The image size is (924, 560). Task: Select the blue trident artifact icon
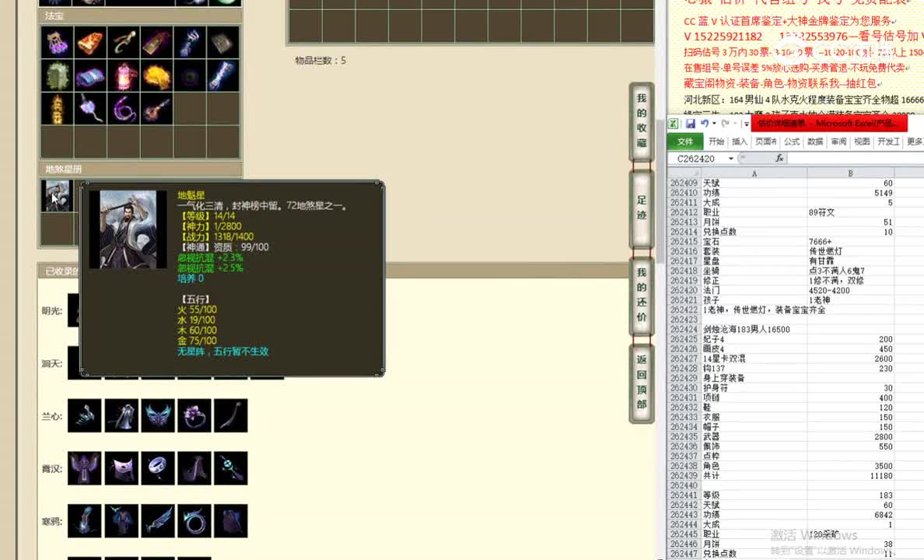pos(191,42)
